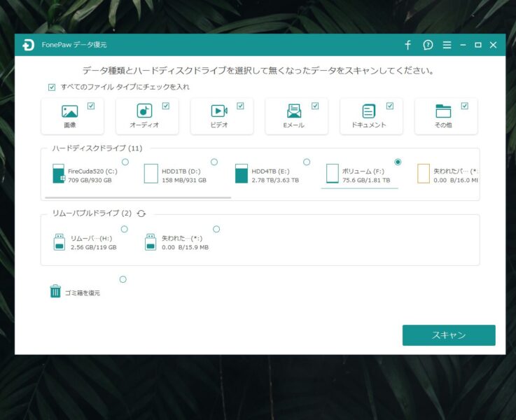Screen dimensions: 516x420
Task: Select the ボリューム (F:) radio button
Action: point(398,162)
